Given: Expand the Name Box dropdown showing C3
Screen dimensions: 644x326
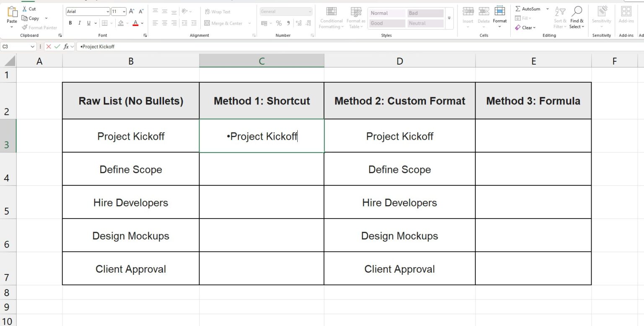Looking at the screenshot, I should [x=33, y=47].
